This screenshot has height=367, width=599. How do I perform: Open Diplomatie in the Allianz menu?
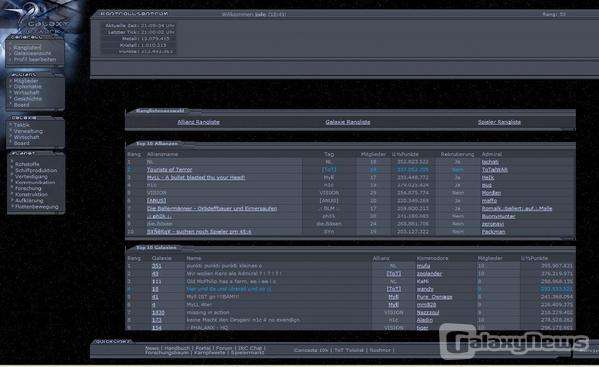click(x=28, y=87)
